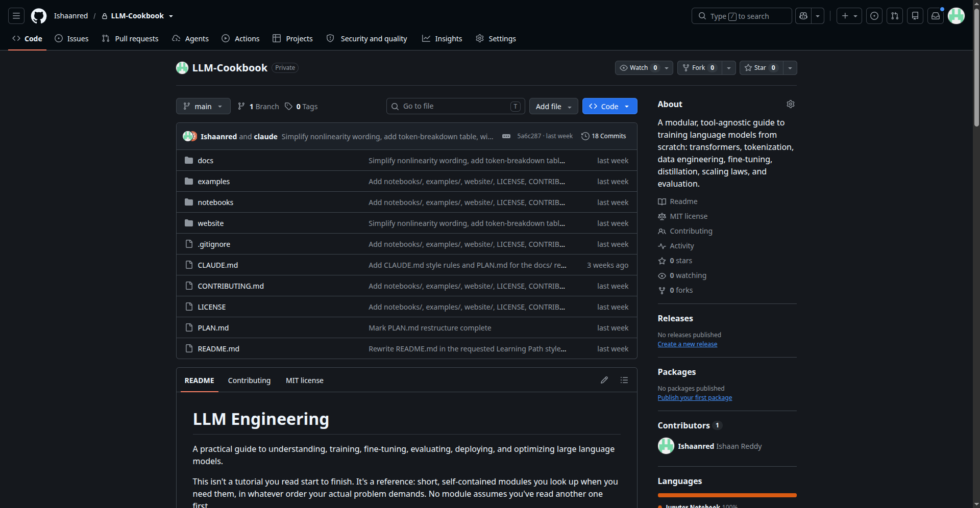The width and height of the screenshot is (980, 508).
Task: Star the LLM-Cookbook repository
Action: (761, 68)
